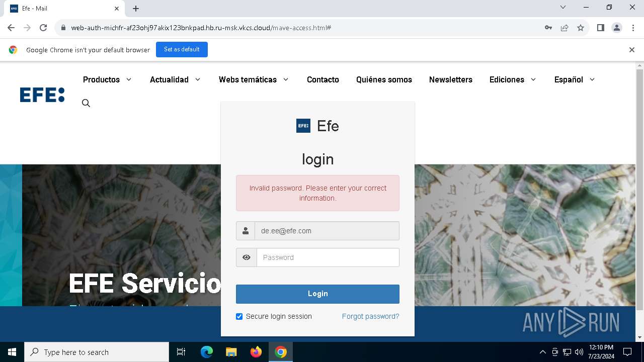Toggle password visibility with the eye icon
644x362 pixels.
tap(247, 257)
